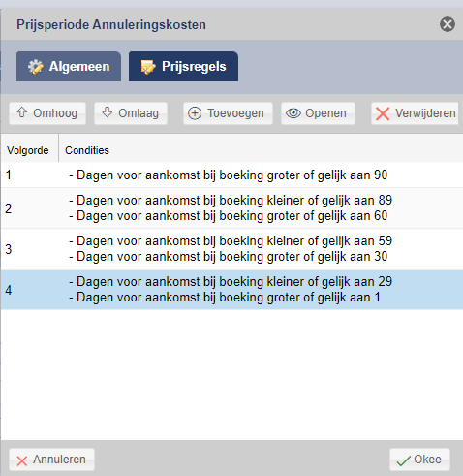Click the plus-circle icon on Toevoegen

point(195,113)
